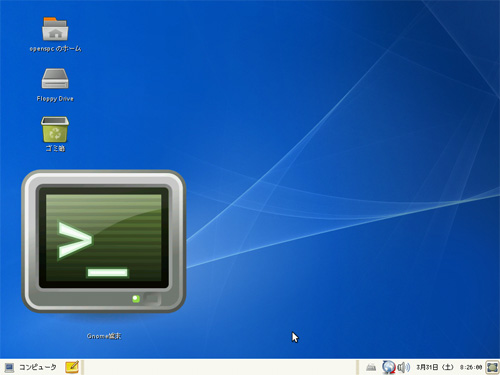This screenshot has width=500, height=375.
Task: Open calendar from the 3月31日 date
Action: pos(435,367)
